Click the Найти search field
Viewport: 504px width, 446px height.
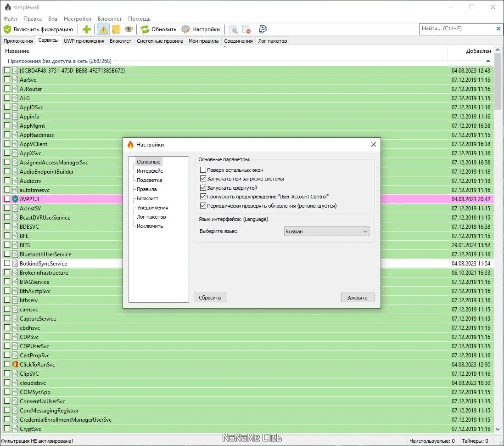pos(456,28)
